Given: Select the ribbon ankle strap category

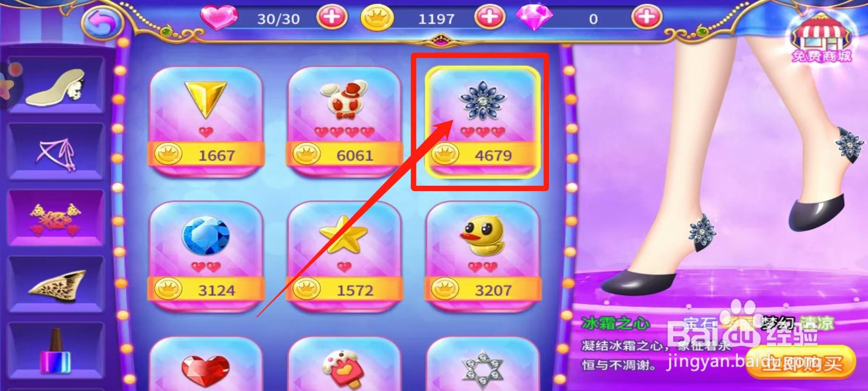Looking at the screenshot, I should (x=55, y=152).
